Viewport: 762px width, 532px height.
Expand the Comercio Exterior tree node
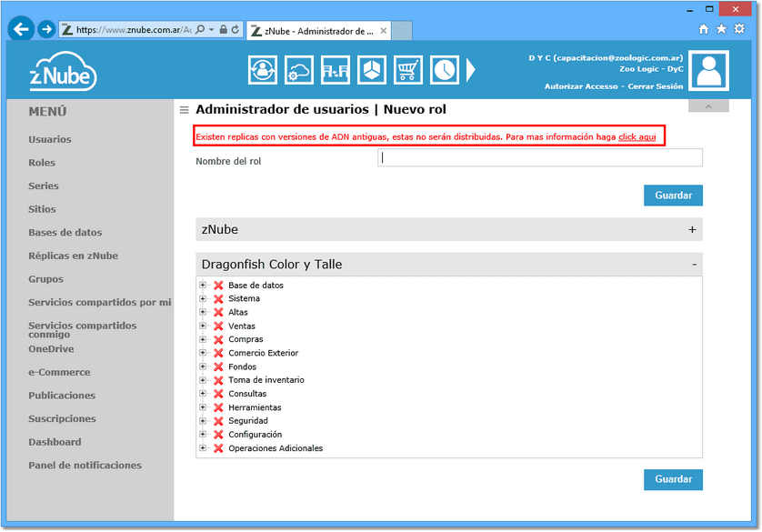pos(203,353)
